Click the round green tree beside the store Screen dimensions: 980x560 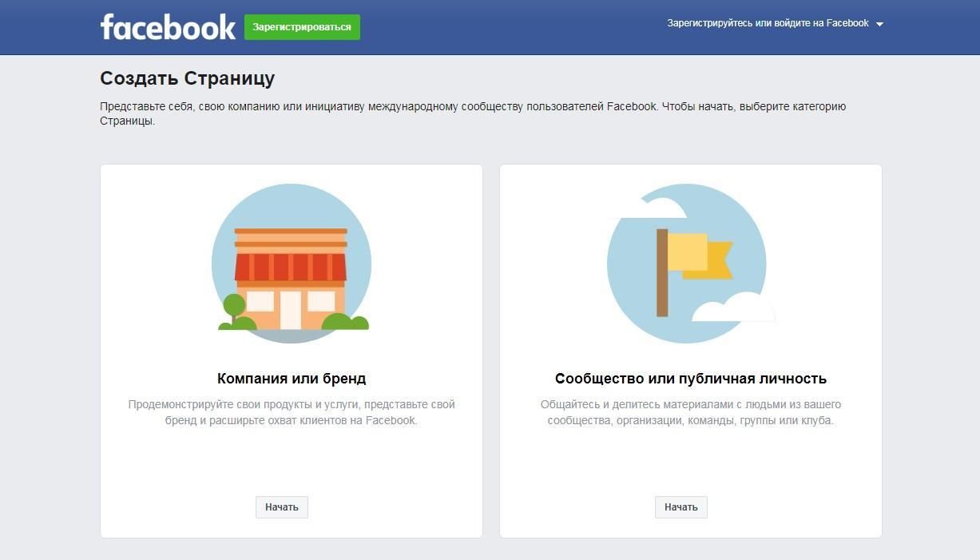click(x=234, y=304)
